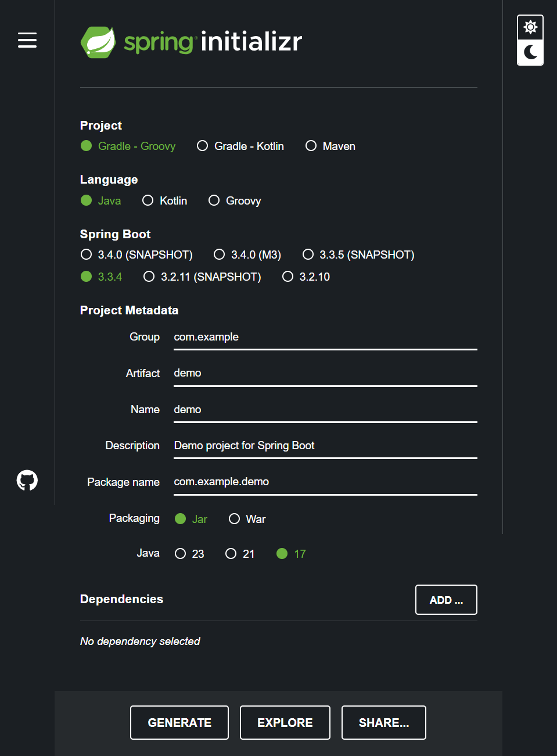Click ADD ... dependencies button
The height and width of the screenshot is (756, 557).
tap(446, 600)
